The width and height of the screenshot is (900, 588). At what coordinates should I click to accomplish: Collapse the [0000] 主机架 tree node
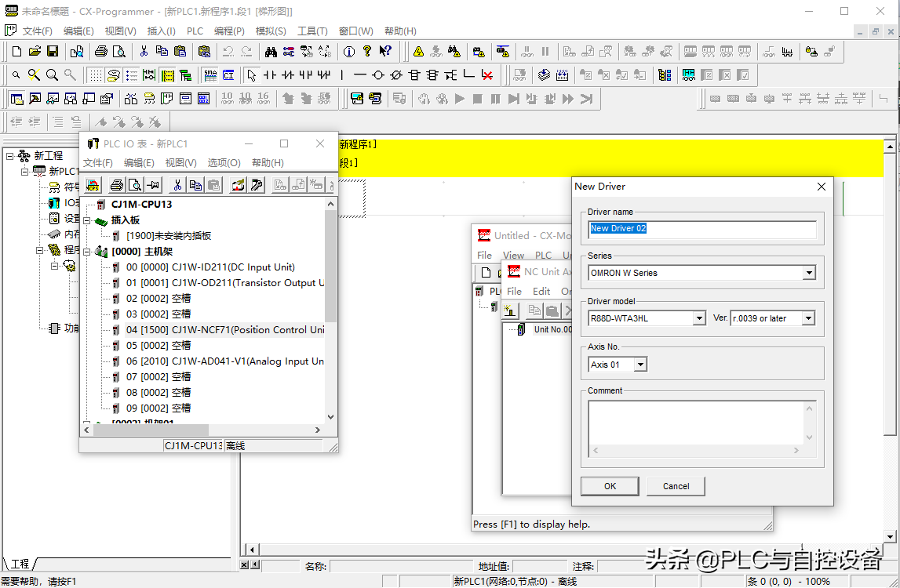87,252
